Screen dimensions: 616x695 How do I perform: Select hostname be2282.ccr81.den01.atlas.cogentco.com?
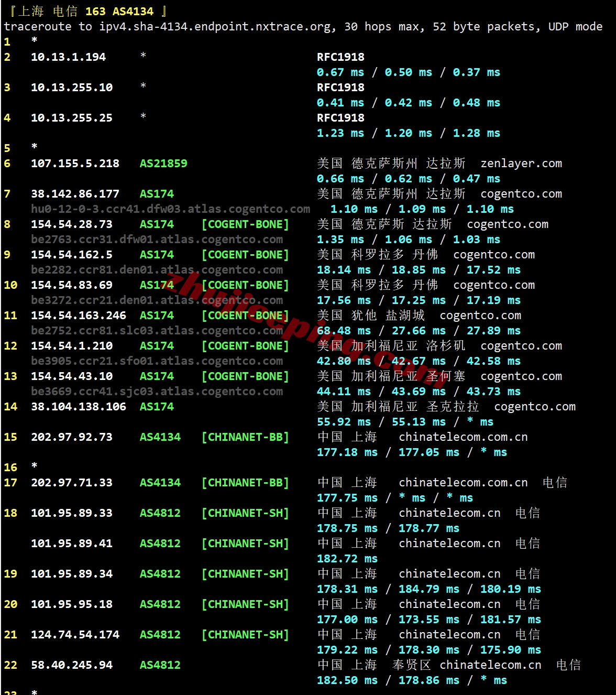click(x=157, y=270)
